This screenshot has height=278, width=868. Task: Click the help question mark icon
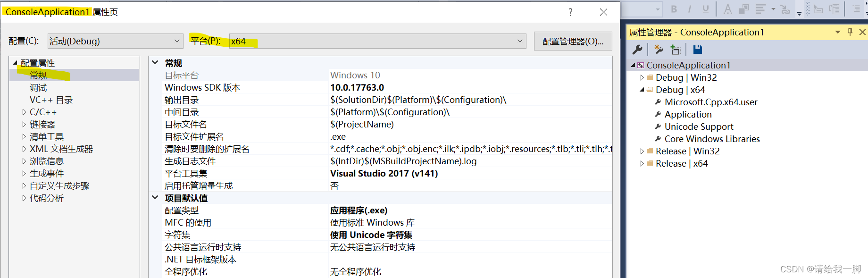coord(570,12)
